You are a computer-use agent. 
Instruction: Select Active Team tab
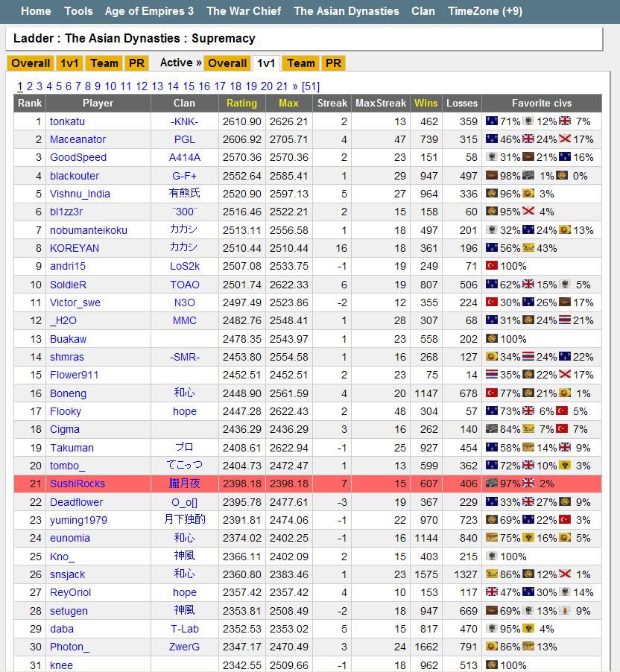pyautogui.click(x=301, y=63)
